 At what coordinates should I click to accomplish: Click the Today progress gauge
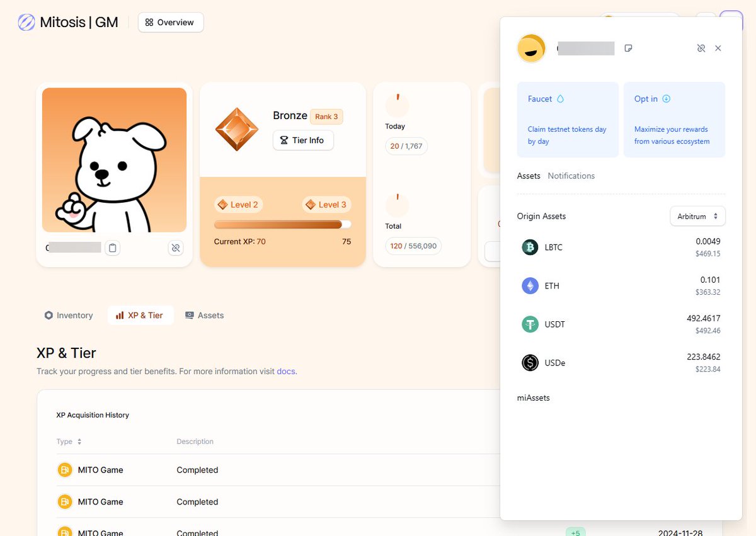pos(397,105)
